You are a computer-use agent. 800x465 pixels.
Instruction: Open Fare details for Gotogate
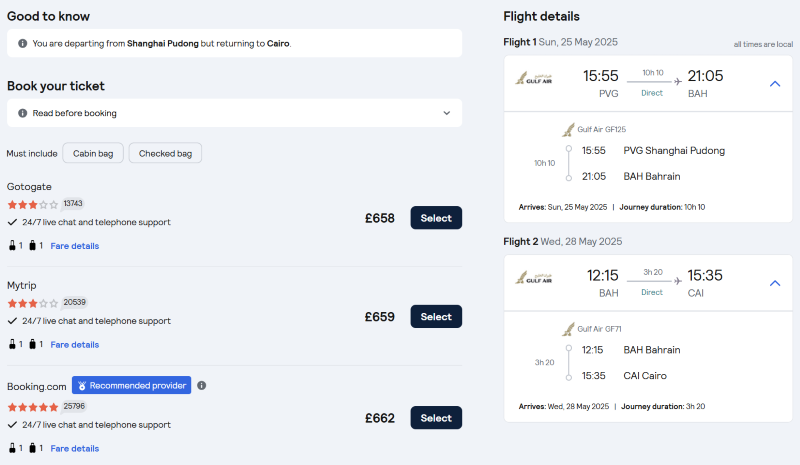tap(74, 246)
